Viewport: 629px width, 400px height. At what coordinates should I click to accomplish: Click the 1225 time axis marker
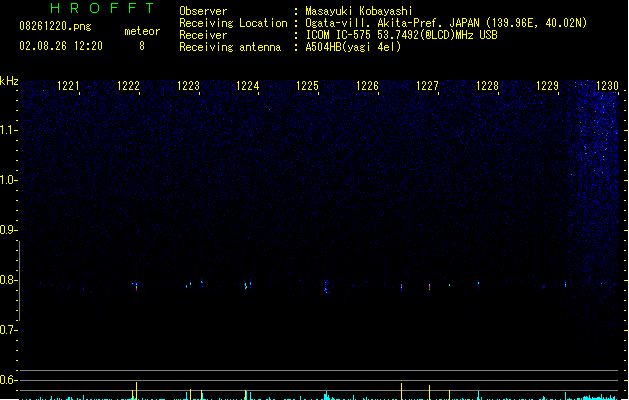(x=307, y=86)
